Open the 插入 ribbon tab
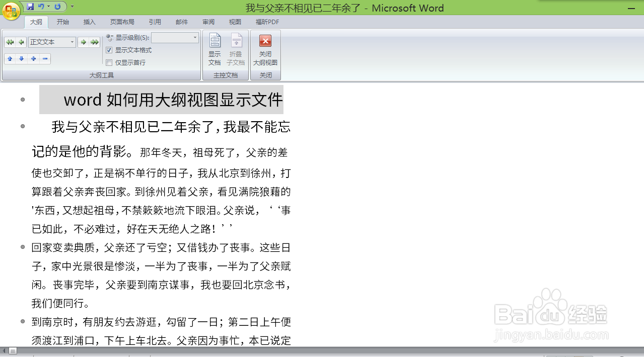 tap(90, 22)
